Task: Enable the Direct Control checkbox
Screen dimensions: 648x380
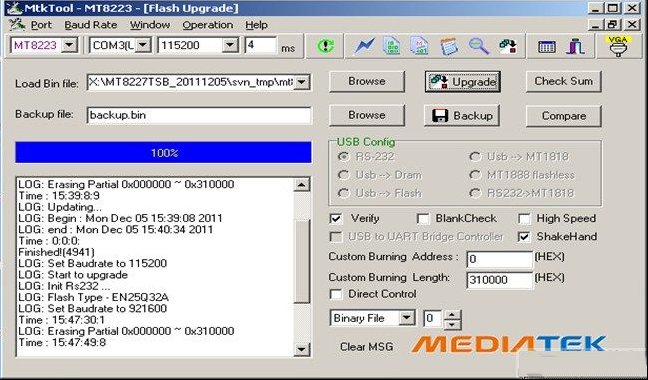Action: tap(336, 294)
